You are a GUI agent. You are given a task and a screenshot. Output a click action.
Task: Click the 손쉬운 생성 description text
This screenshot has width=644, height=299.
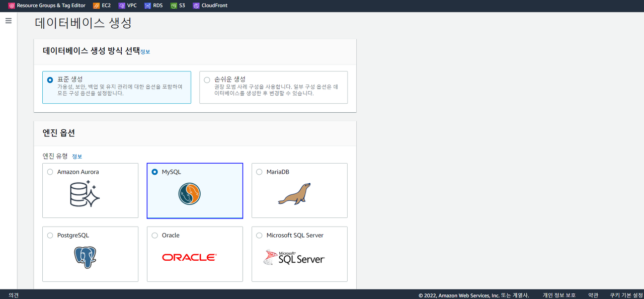(x=276, y=90)
